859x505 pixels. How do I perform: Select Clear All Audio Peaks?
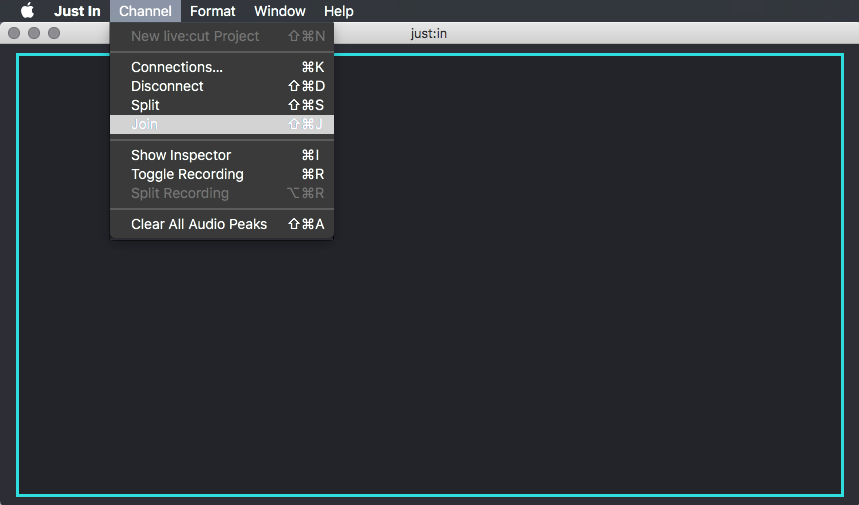pyautogui.click(x=222, y=224)
